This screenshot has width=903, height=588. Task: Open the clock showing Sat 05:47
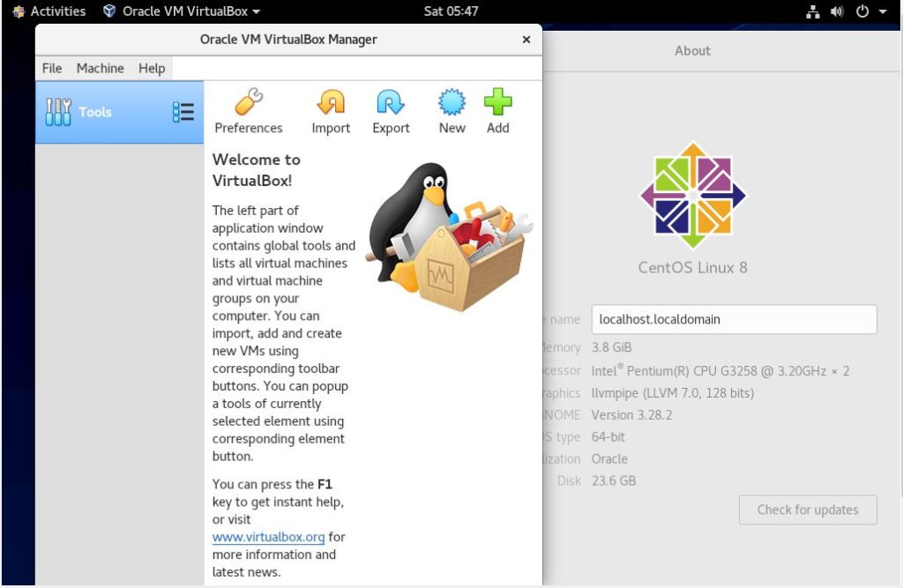point(451,11)
